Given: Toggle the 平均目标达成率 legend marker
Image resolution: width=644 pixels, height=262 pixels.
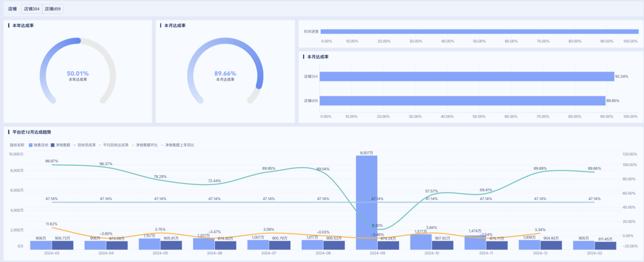Looking at the screenshot, I should pyautogui.click(x=100, y=145).
